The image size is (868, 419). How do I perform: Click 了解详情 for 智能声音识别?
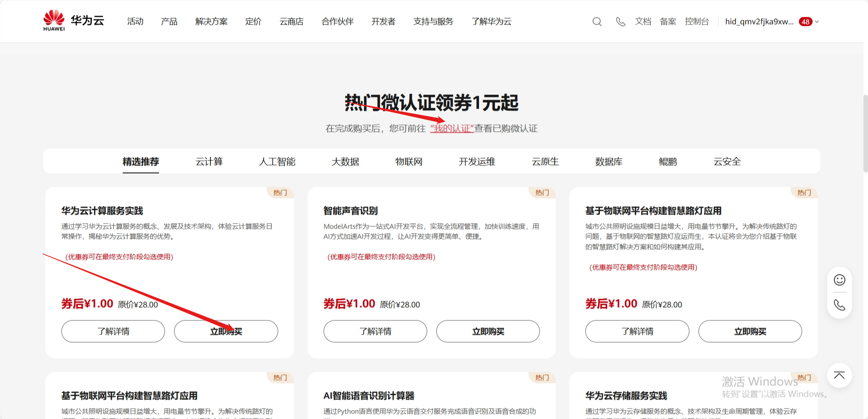(x=375, y=331)
